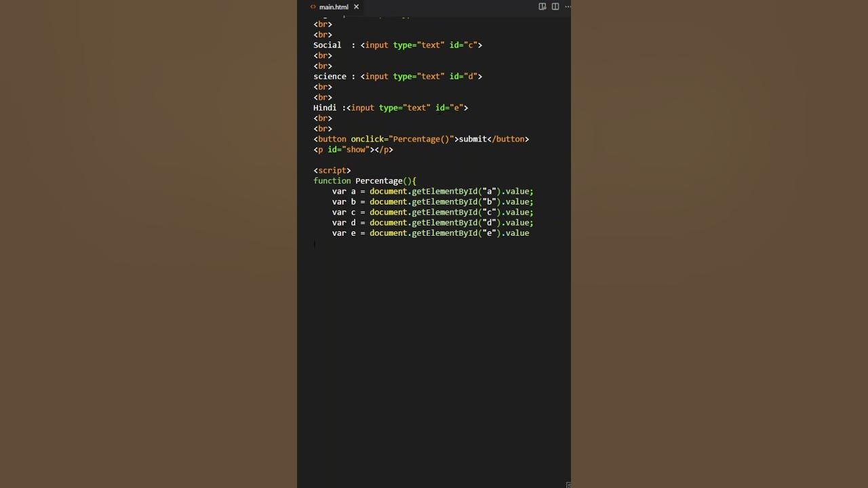Click the 'science' label text in code
The height and width of the screenshot is (488, 868).
[330, 77]
